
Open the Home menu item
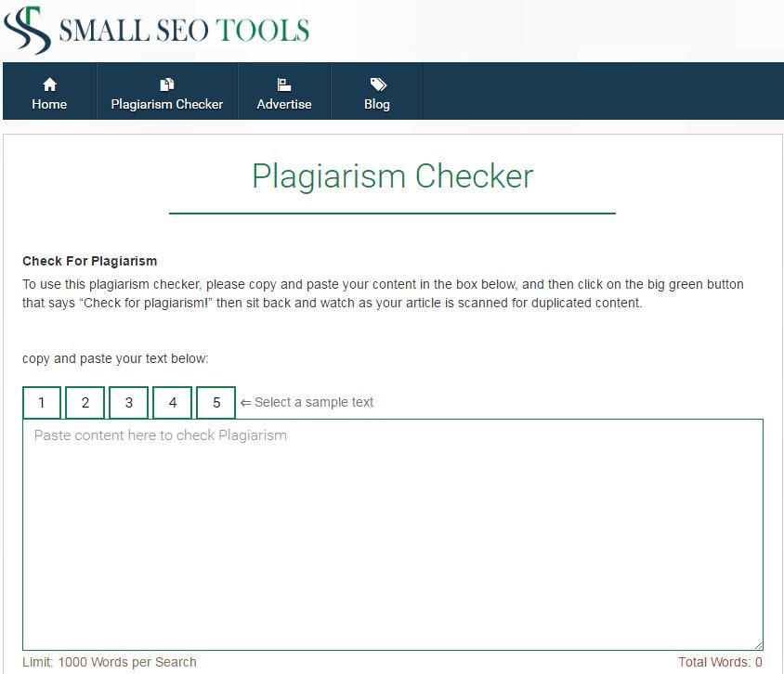(x=48, y=93)
